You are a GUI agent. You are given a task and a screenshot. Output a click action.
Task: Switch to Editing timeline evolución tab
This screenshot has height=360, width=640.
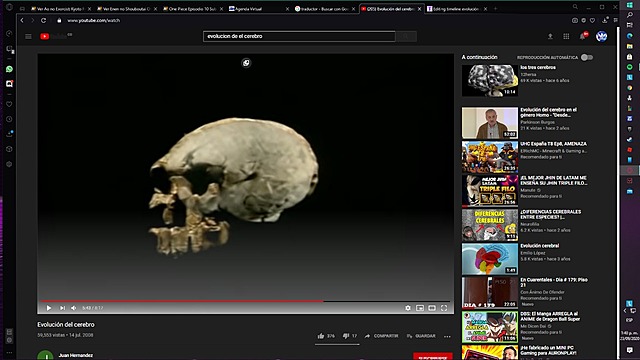(456, 9)
